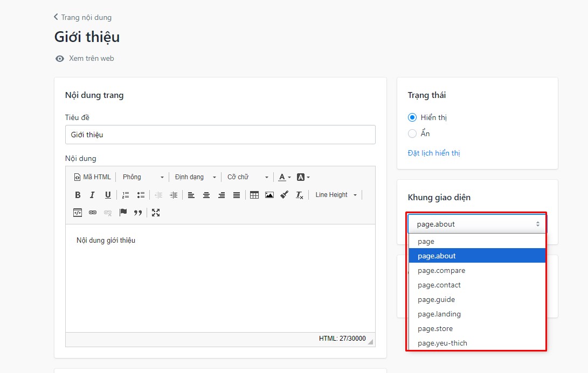
Task: Select the Hiển thị radio option
Action: pyautogui.click(x=412, y=117)
